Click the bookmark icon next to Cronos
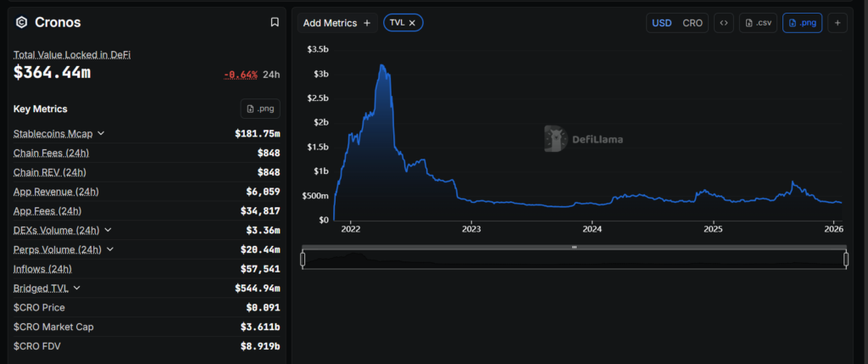The height and width of the screenshot is (364, 868). tap(275, 22)
